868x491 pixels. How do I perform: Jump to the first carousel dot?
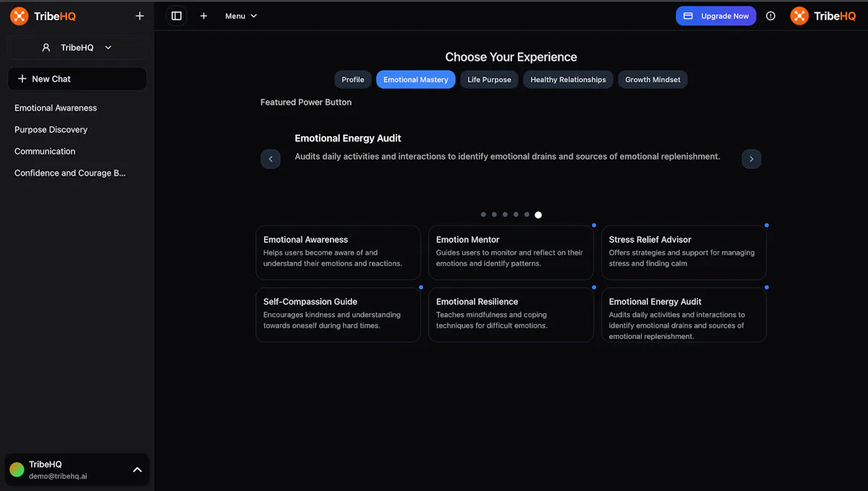pyautogui.click(x=483, y=215)
